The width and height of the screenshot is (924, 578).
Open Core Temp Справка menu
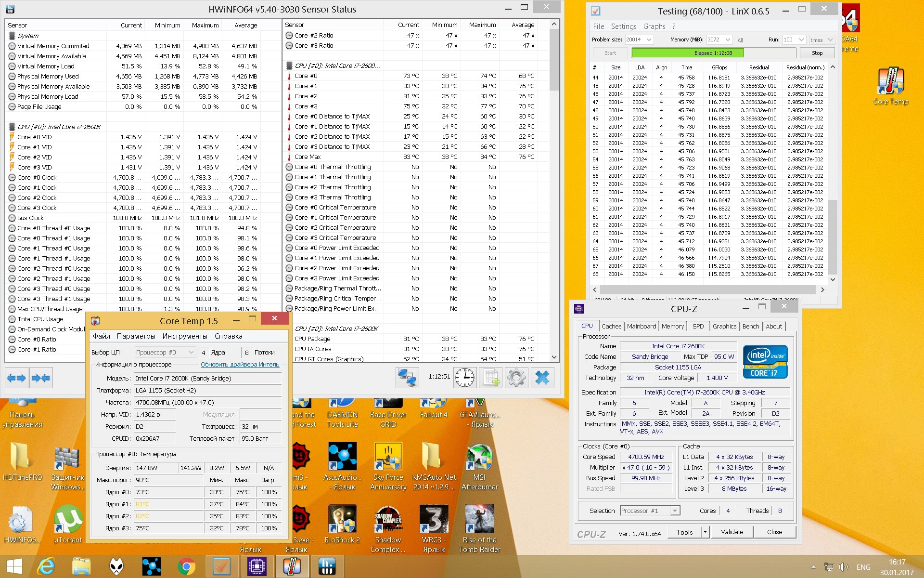[229, 336]
